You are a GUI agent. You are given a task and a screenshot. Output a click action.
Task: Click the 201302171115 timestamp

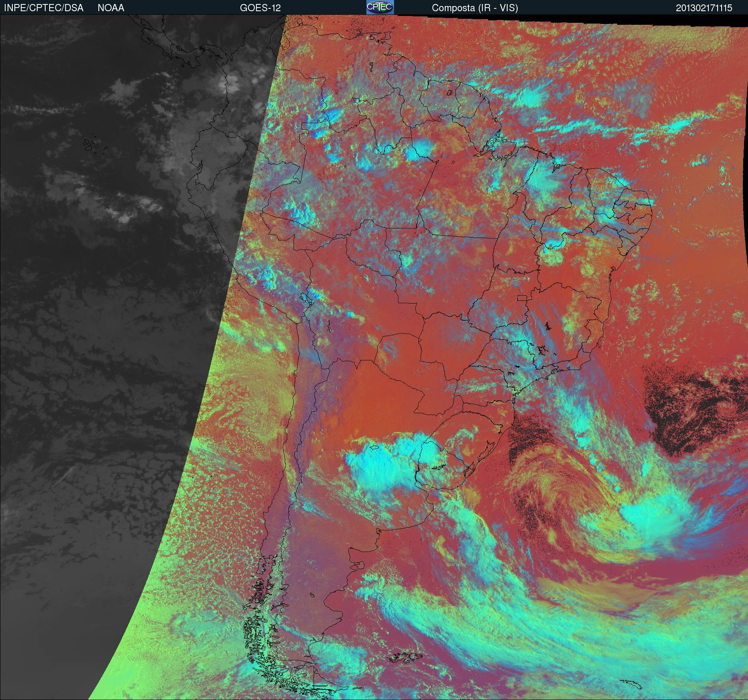(x=704, y=8)
